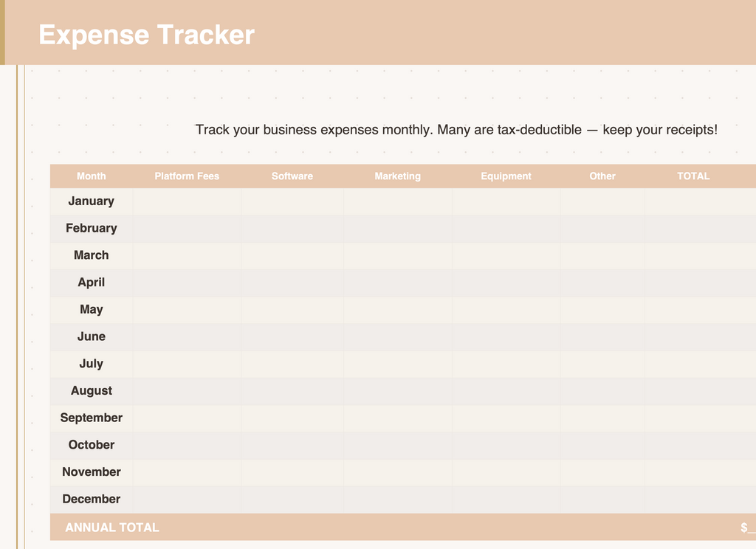This screenshot has height=549, width=756.
Task: Select the March Marketing cell
Action: click(x=398, y=255)
